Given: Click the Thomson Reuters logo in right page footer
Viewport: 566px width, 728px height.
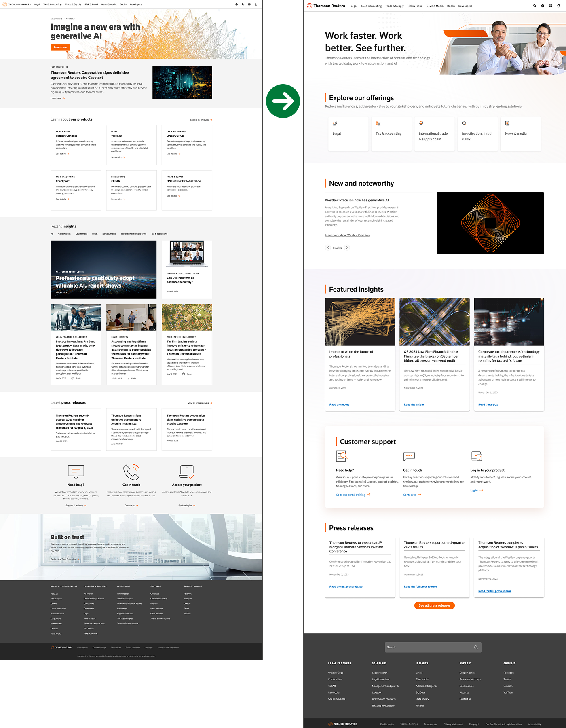Looking at the screenshot, I should (343, 724).
